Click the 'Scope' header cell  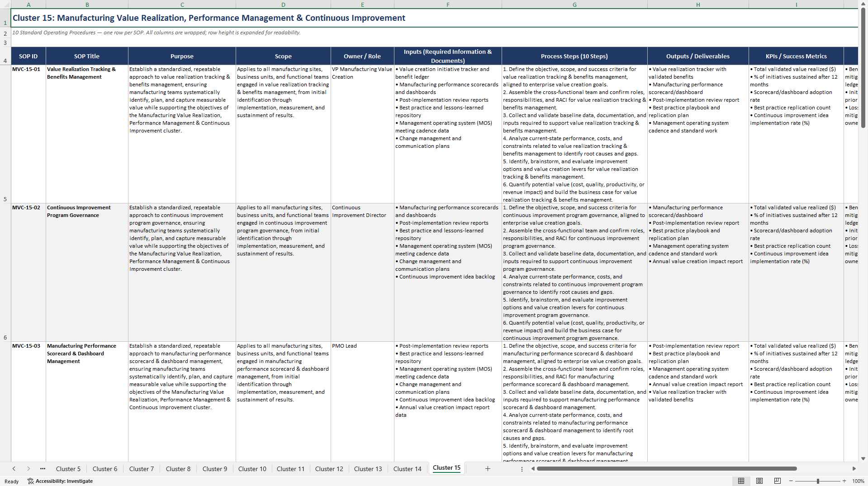click(283, 56)
